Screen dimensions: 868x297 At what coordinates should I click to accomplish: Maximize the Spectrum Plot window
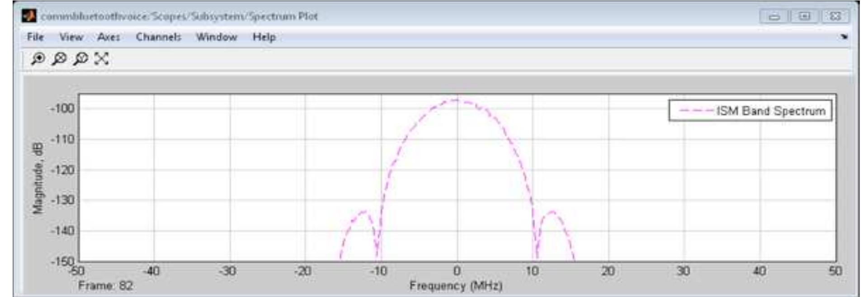(805, 17)
